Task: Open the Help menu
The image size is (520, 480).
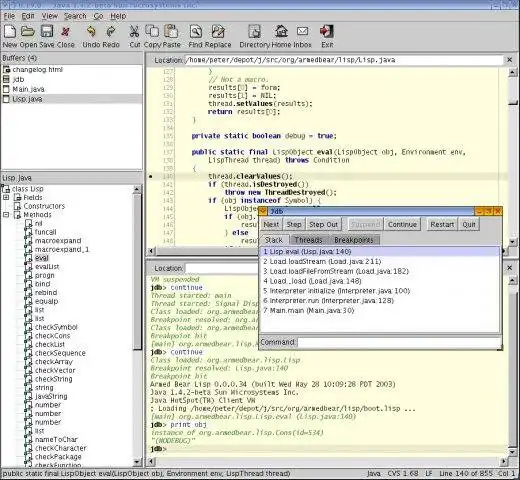Action: [x=118, y=16]
